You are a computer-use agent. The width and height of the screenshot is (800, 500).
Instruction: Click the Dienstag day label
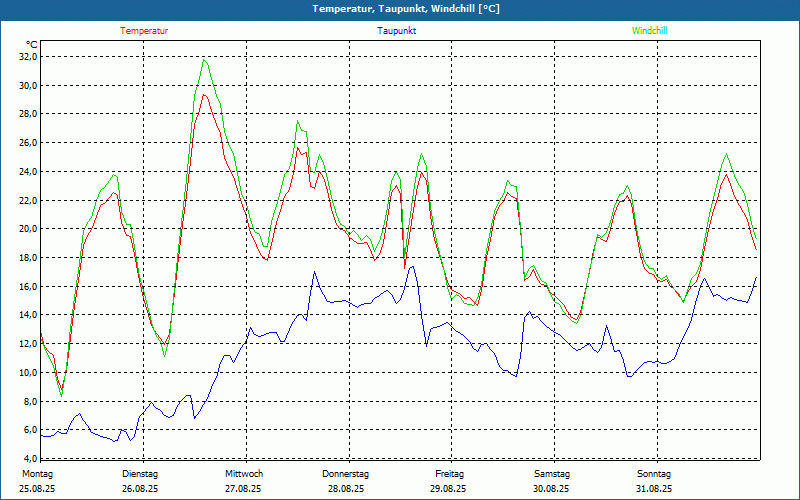tap(140, 474)
